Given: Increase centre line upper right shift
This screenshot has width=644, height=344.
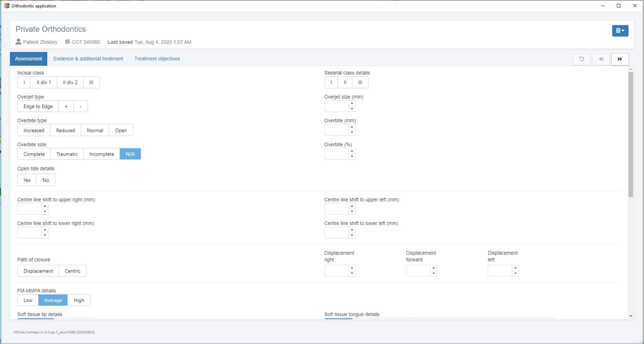Looking at the screenshot, I should [x=45, y=206].
